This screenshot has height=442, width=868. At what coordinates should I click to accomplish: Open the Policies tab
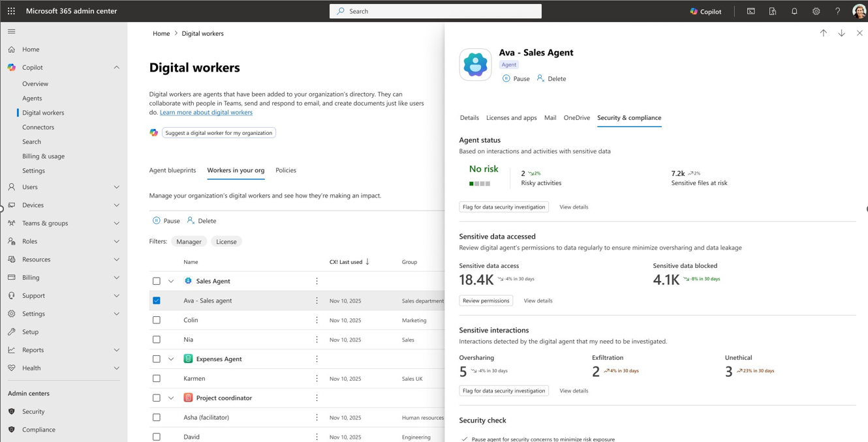[286, 170]
